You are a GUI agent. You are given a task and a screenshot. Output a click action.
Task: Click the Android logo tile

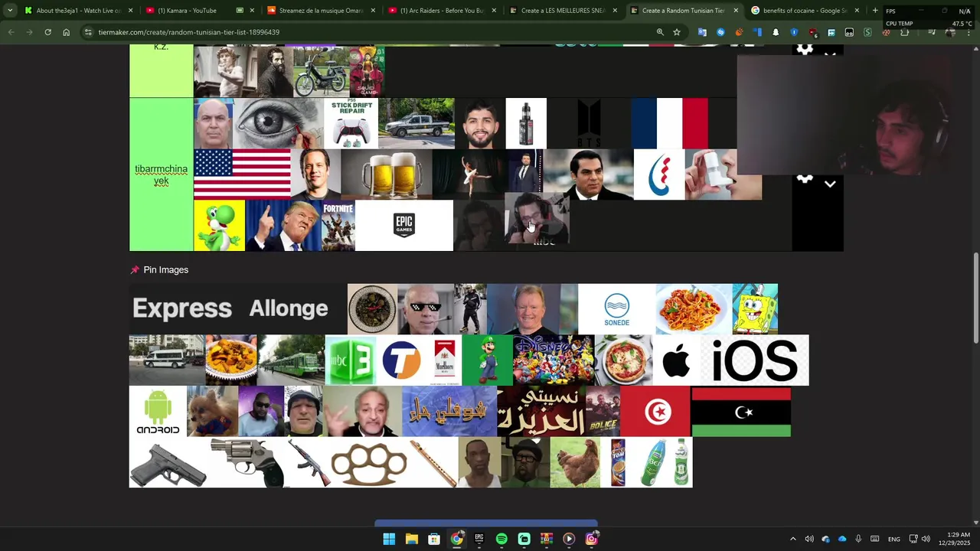pos(158,412)
